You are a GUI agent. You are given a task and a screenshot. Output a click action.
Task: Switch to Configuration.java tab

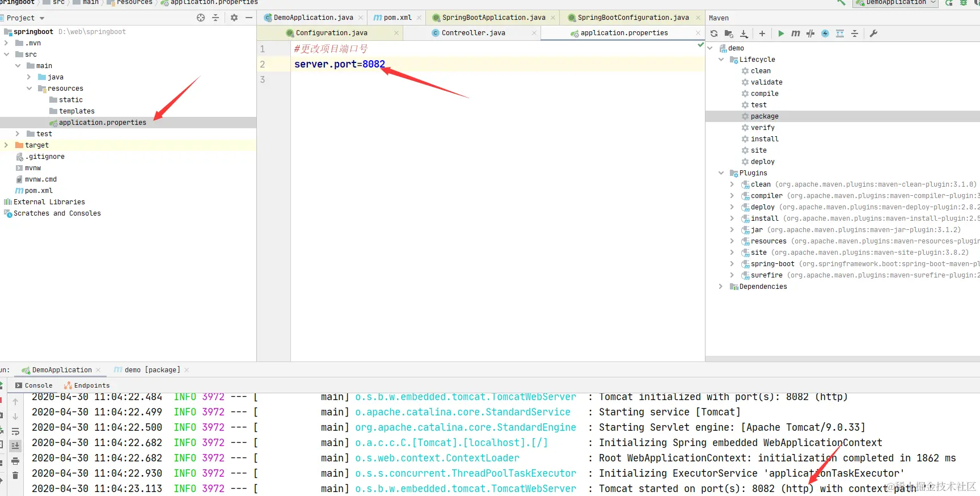(331, 33)
